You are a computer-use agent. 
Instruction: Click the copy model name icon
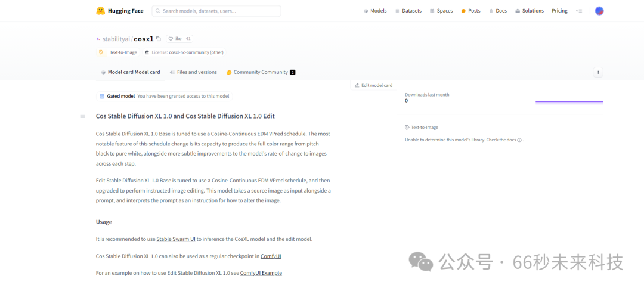(x=159, y=39)
